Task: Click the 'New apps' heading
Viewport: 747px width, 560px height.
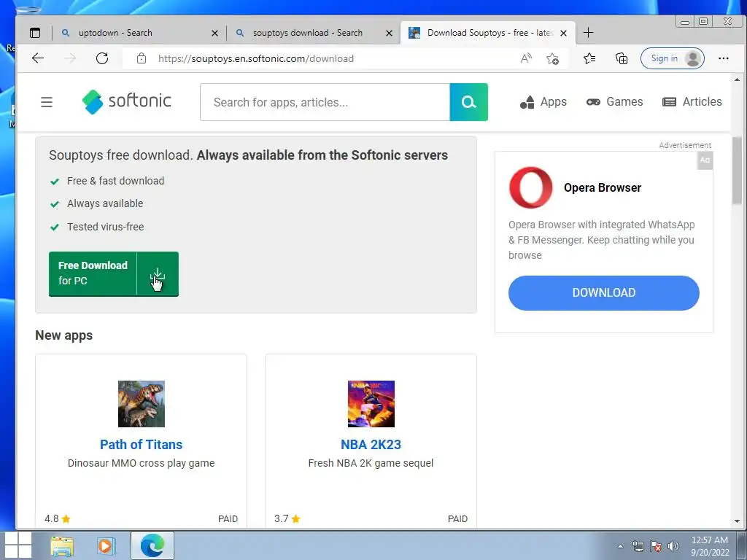Action: coord(64,335)
